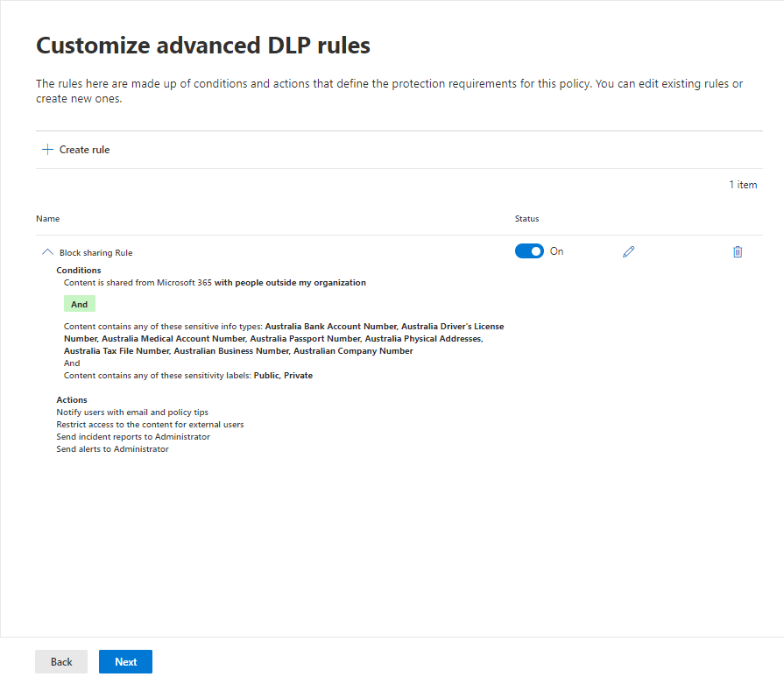
Task: Click the plus icon beside Create rule
Action: point(47,150)
